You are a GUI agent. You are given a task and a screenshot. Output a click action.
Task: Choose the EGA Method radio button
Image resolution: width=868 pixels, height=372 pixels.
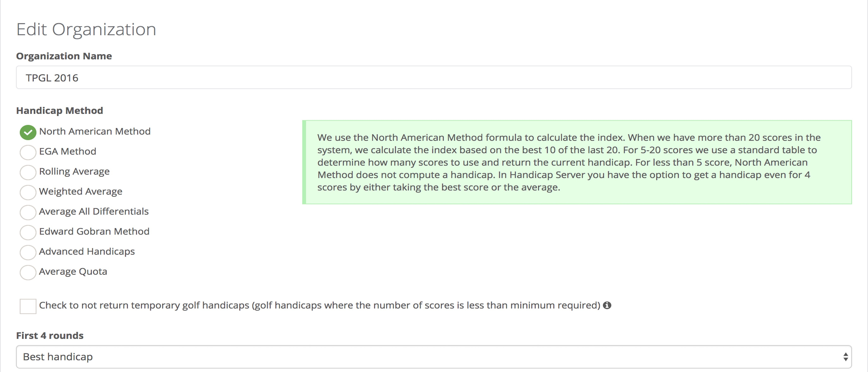click(x=28, y=152)
